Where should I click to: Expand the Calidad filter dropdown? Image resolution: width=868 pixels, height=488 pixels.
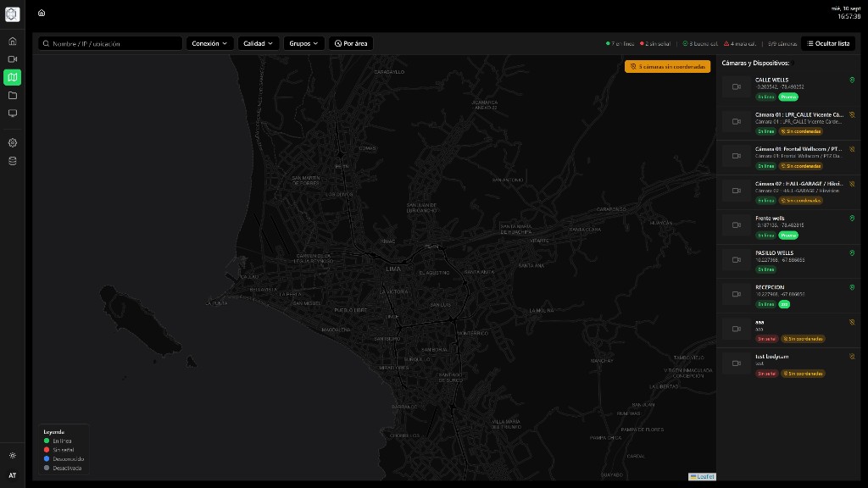pyautogui.click(x=258, y=44)
